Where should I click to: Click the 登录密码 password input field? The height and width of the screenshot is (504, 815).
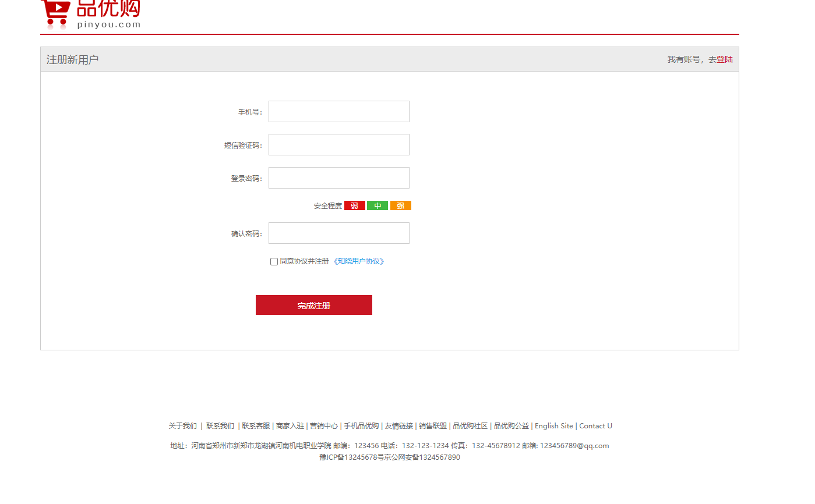[x=338, y=178]
